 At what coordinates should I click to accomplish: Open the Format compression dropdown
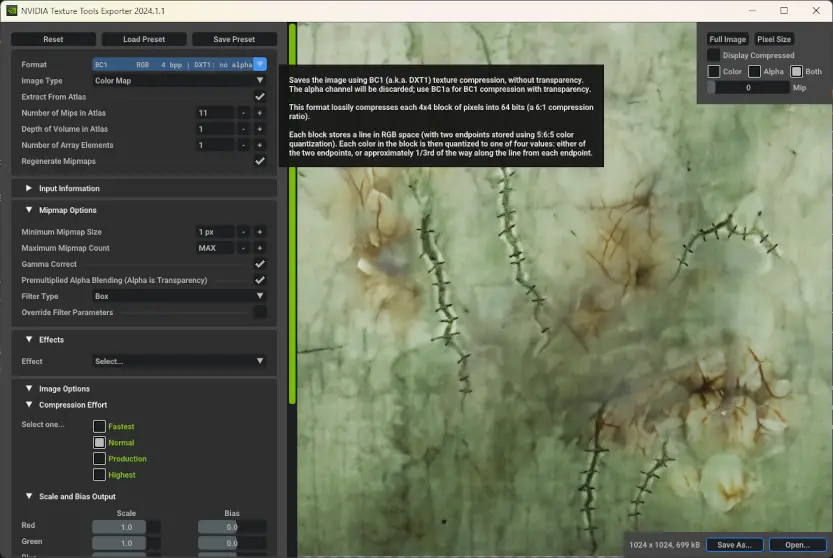coord(260,64)
